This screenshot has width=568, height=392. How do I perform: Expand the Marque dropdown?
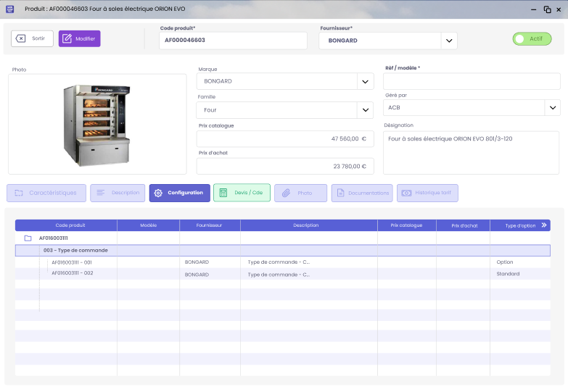[365, 81]
